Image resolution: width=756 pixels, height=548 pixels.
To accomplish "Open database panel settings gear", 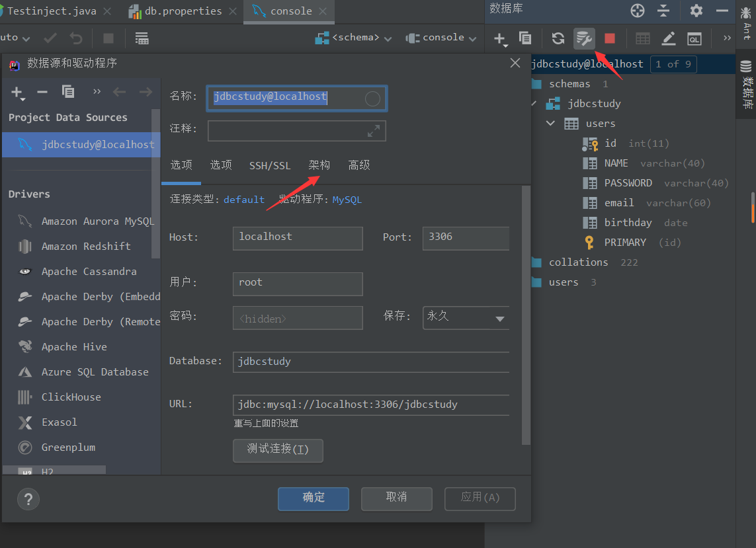I will pos(696,11).
